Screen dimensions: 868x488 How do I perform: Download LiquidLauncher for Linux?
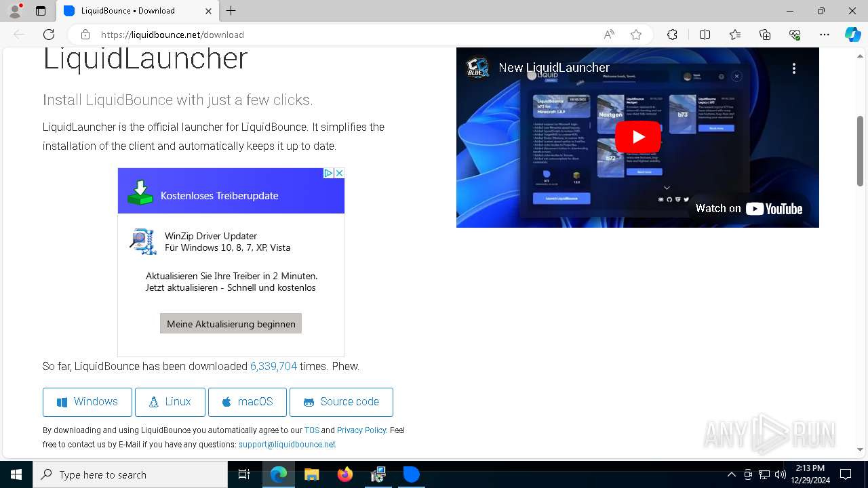[170, 402]
